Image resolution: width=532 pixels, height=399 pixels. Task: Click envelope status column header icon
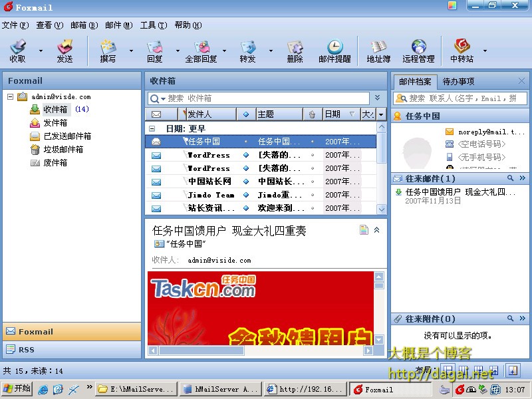156,114
